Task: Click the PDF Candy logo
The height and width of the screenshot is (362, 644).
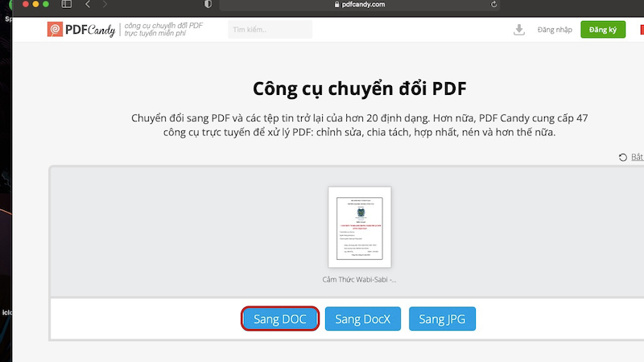Action: click(x=81, y=30)
